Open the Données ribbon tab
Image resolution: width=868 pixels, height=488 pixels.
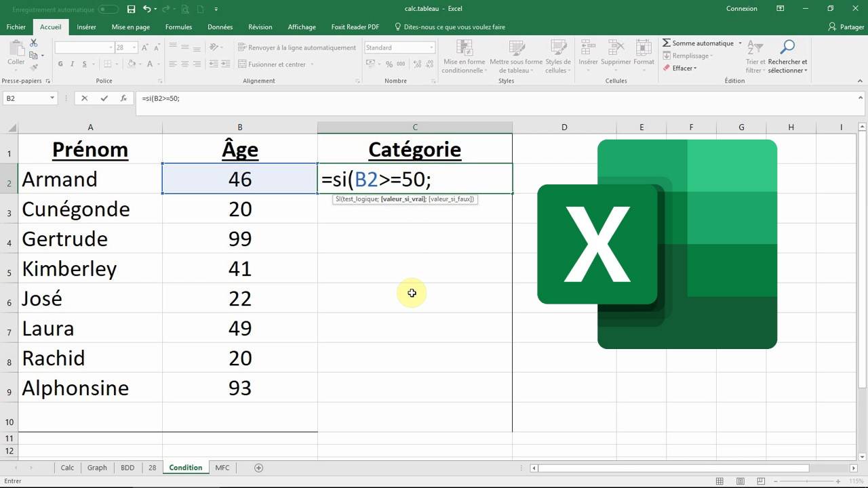(220, 27)
